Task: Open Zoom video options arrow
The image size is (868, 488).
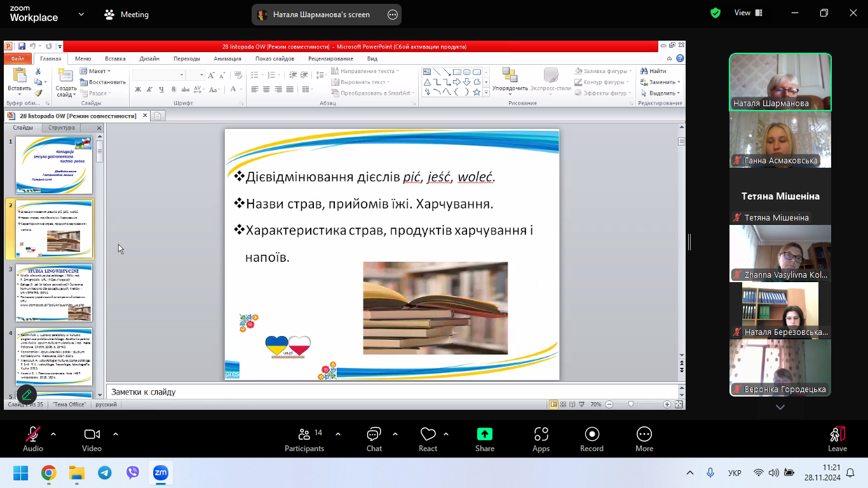Action: pyautogui.click(x=115, y=434)
